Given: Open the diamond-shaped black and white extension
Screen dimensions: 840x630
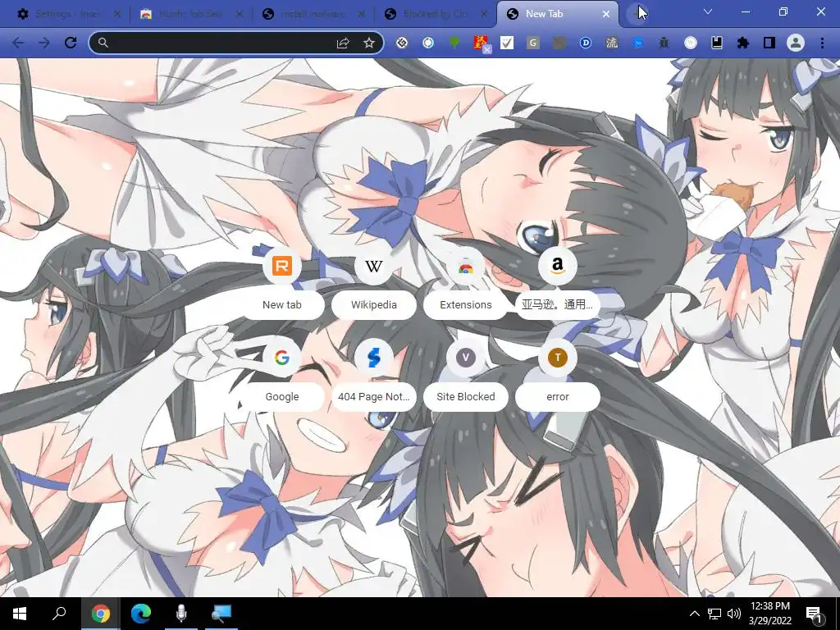Looking at the screenshot, I should coord(402,43).
